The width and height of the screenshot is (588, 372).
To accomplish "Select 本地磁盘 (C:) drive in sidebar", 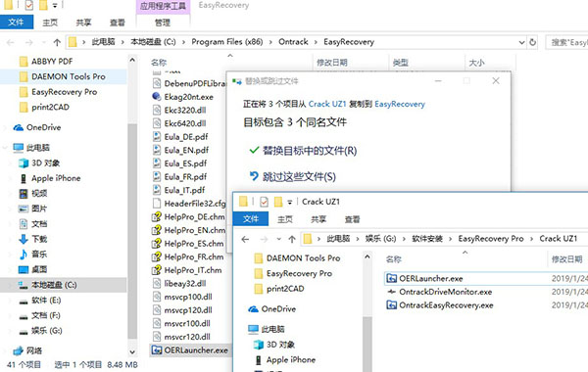I will pyautogui.click(x=54, y=285).
